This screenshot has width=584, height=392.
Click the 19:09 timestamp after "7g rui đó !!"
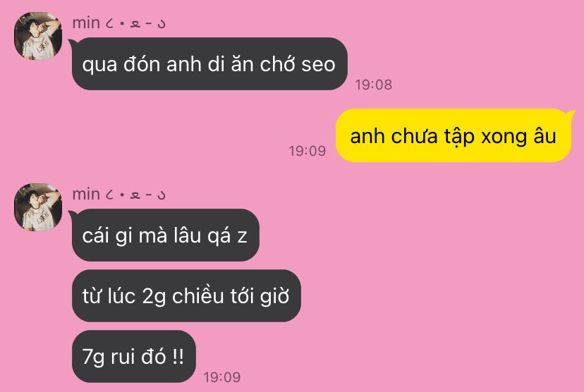pyautogui.click(x=222, y=377)
